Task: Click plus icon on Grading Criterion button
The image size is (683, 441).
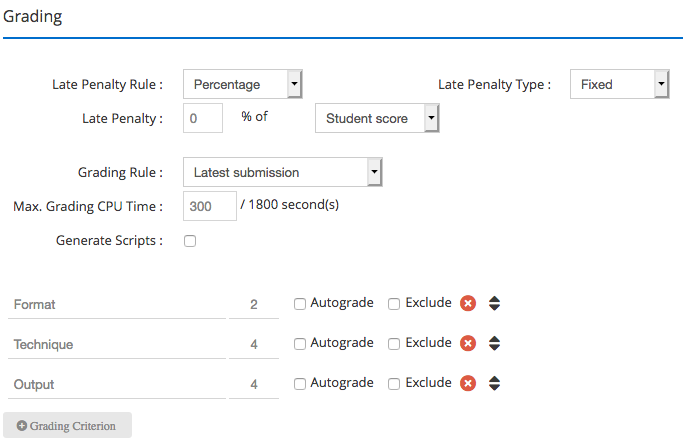Action: [x=22, y=425]
